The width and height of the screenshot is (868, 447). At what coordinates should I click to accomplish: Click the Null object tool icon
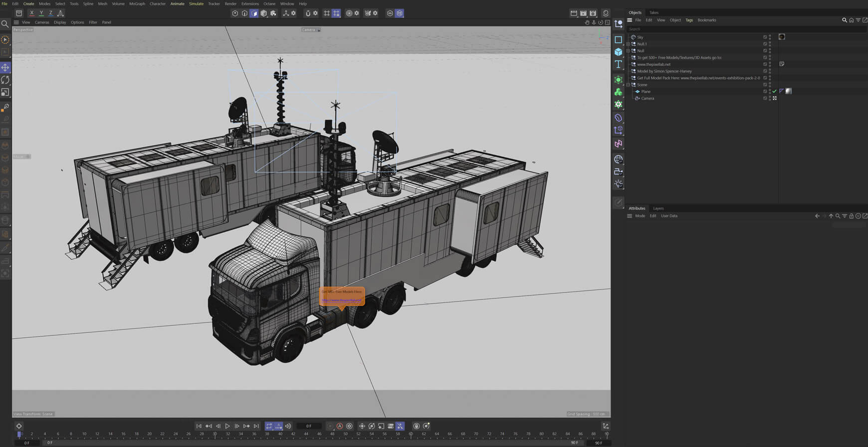pos(619,23)
